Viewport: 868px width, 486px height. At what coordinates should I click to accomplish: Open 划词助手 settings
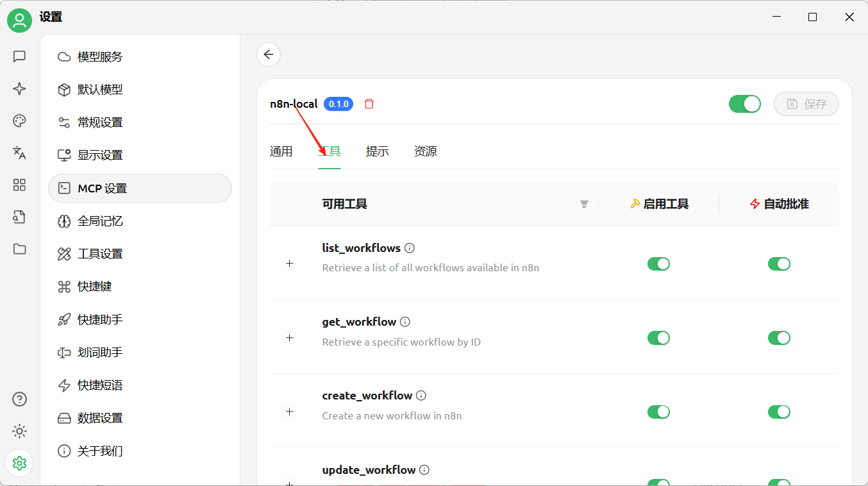click(140, 353)
